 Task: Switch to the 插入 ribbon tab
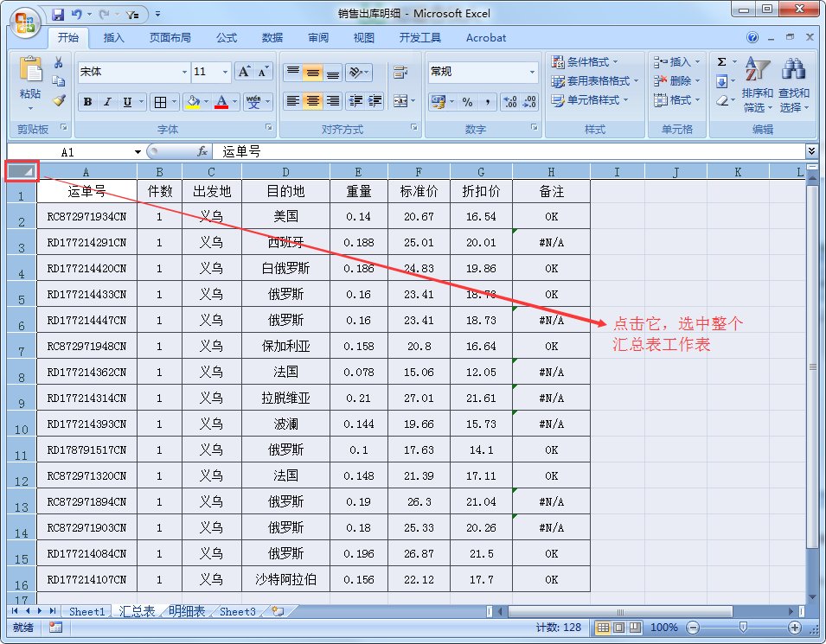point(114,37)
